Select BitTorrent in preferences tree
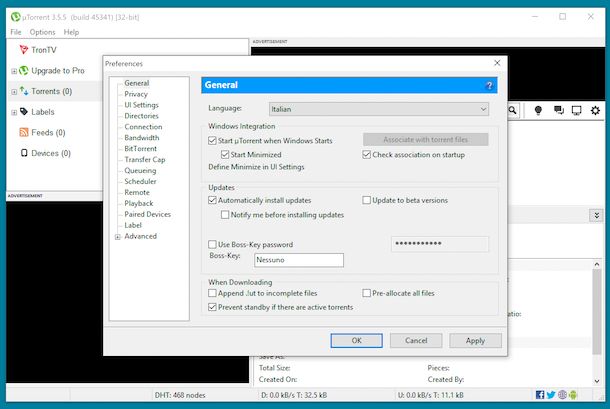 click(140, 148)
